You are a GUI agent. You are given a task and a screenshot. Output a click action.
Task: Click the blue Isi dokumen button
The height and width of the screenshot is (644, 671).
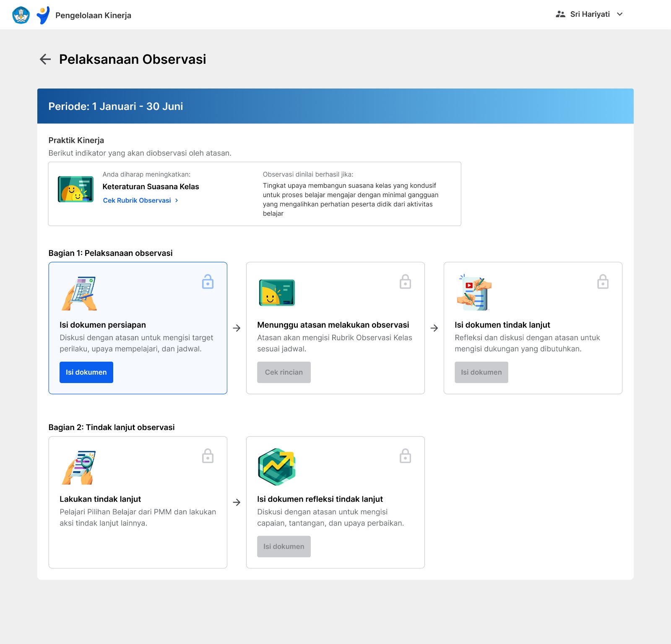coord(86,372)
